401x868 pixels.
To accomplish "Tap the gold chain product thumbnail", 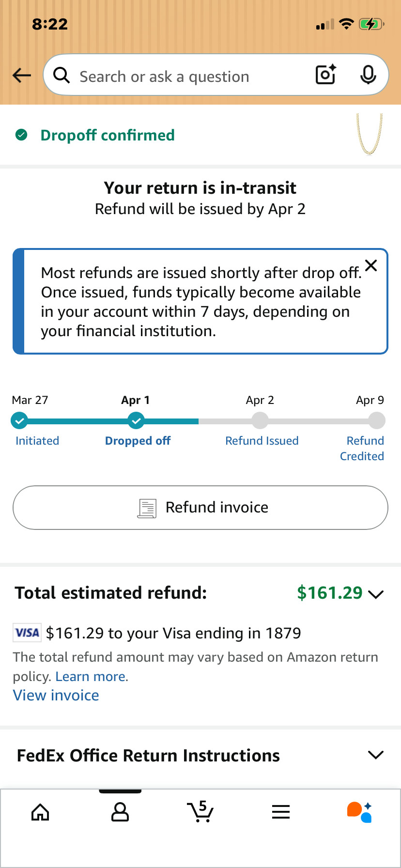I will [370, 135].
